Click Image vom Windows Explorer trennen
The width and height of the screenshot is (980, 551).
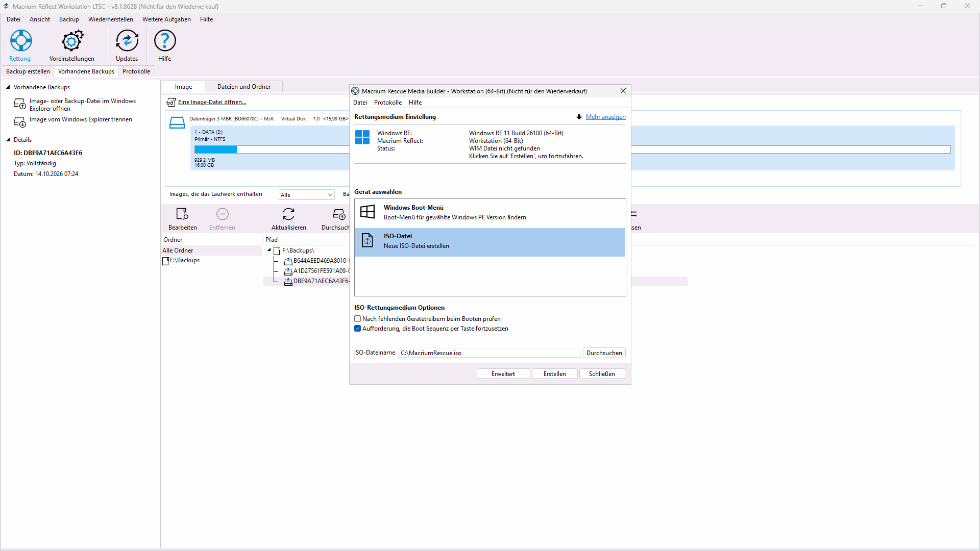pos(81,119)
